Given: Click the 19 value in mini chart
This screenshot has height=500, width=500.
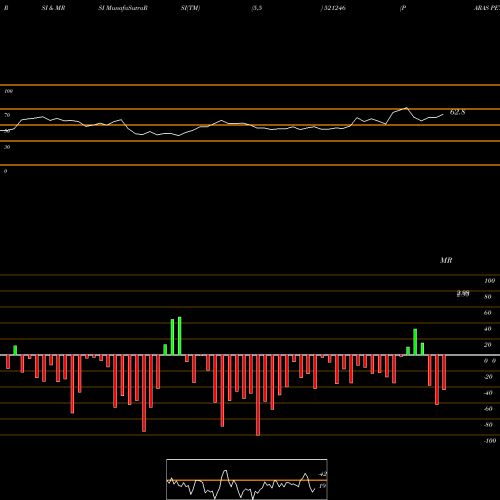Looking at the screenshot, I should pos(322,486).
